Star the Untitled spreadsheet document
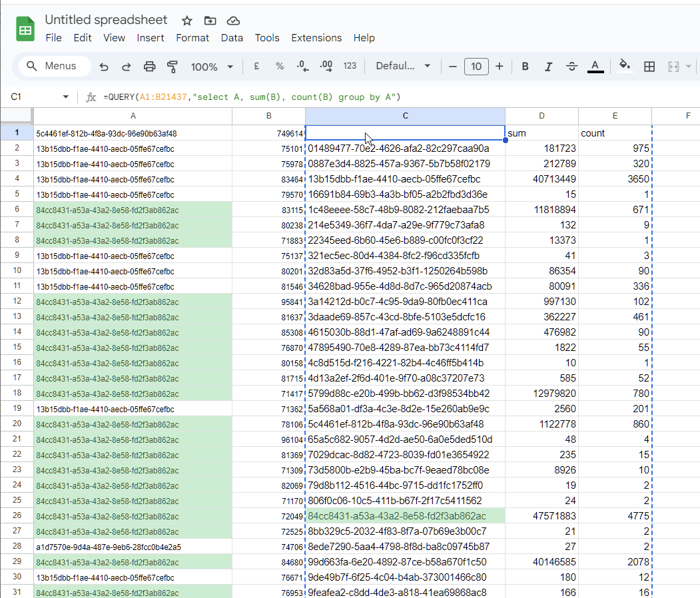Viewport: 700px width, 598px height. coord(187,21)
